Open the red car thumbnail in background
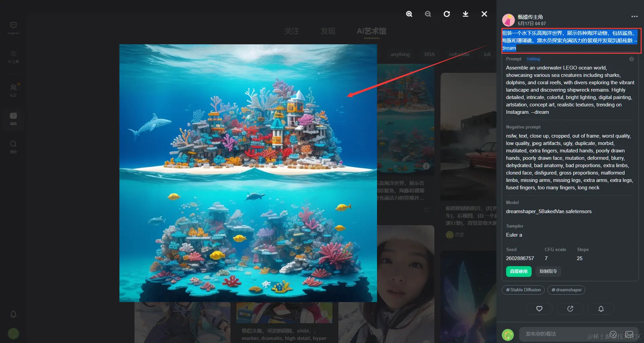Image resolution: width=644 pixels, height=343 pixels. pyautogui.click(x=469, y=137)
